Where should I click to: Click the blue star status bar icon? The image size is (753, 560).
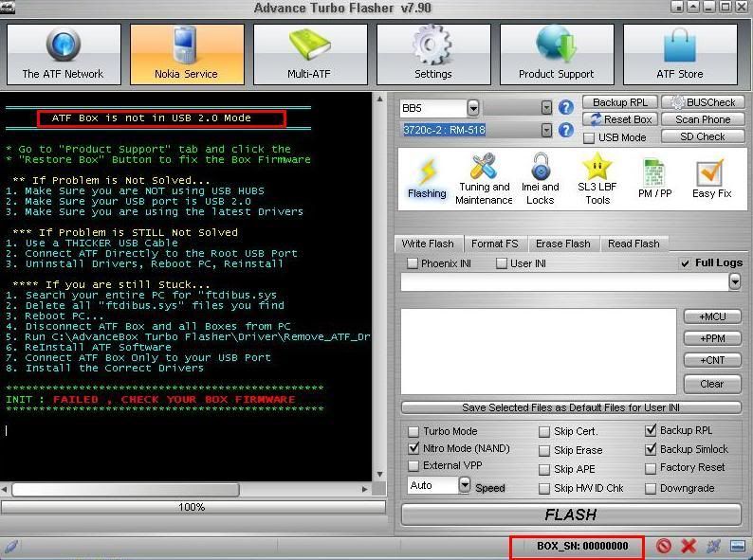coord(713,546)
